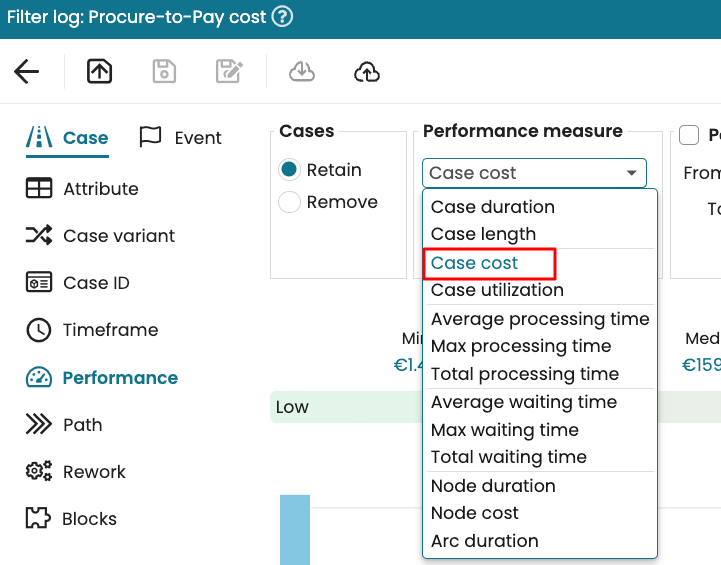Click the back arrow icon
Viewport: 721px width, 565px height.
pos(27,71)
